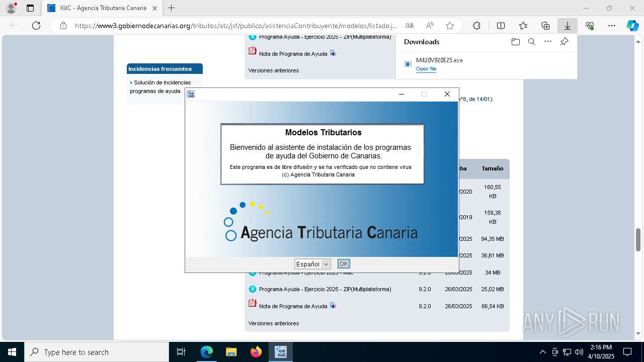644x362 pixels.
Task: Open the Copilot sidebar icon
Action: (x=632, y=26)
